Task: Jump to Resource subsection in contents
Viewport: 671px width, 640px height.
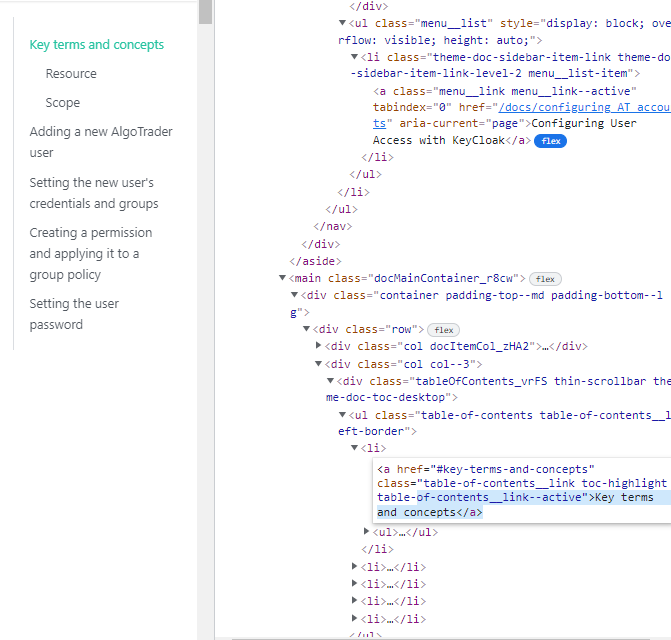Action: click(71, 73)
